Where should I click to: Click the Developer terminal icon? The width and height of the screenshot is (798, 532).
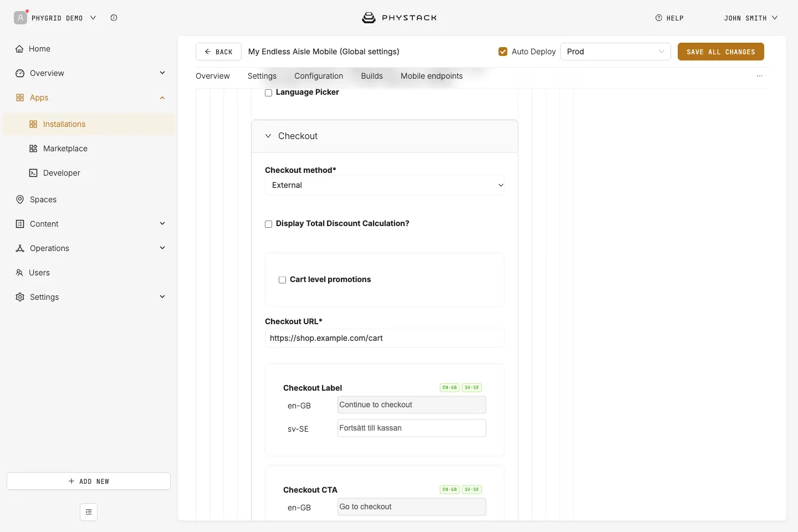click(33, 173)
